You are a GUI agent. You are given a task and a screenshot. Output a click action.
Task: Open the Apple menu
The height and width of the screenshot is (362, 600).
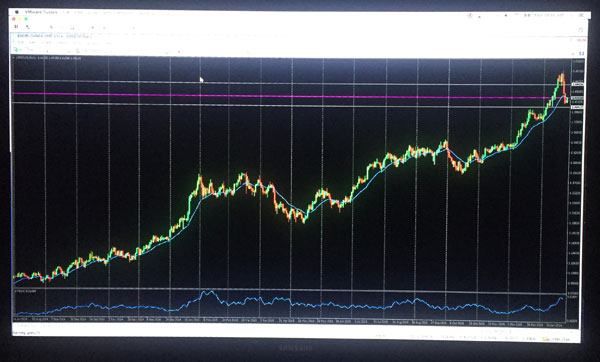coord(16,12)
